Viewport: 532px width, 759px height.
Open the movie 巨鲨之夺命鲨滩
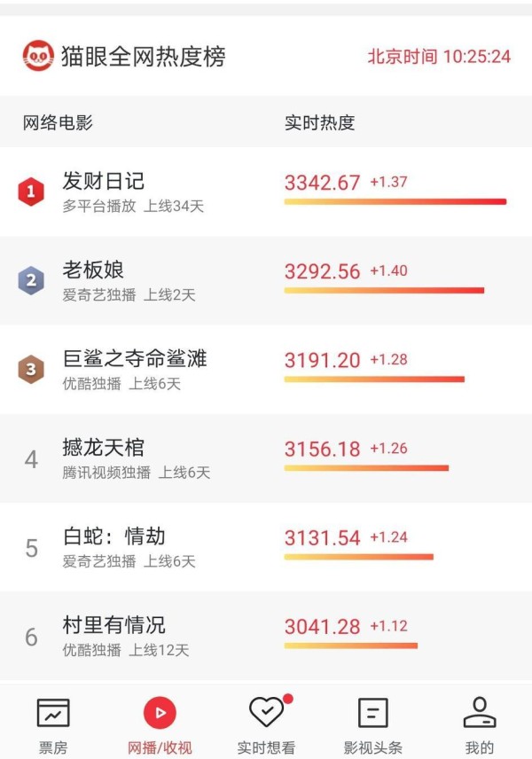[x=135, y=359]
